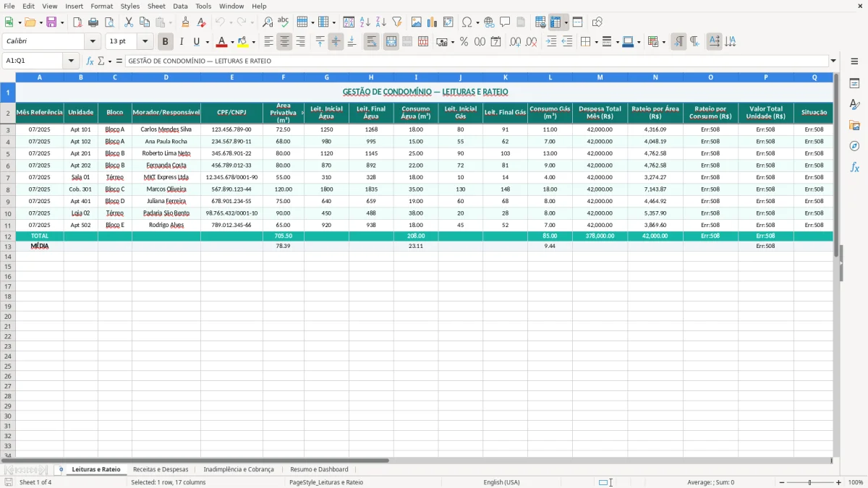Click the Define Print Area icon
Screen dimensions: 868x488
coord(540,22)
